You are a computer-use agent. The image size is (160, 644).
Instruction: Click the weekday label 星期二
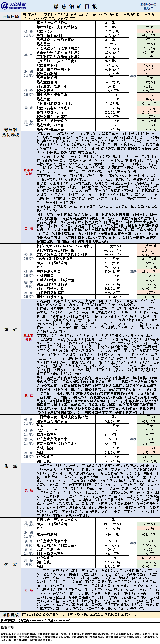(x=148, y=8)
